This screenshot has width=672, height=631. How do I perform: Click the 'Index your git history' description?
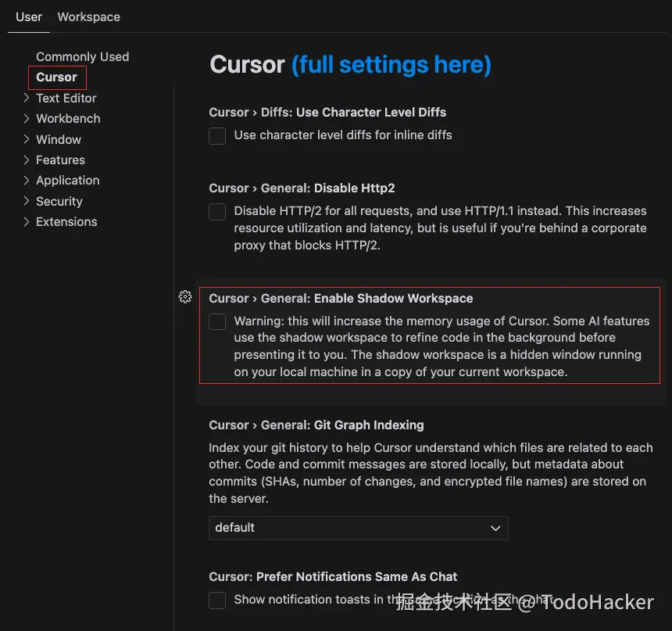tap(431, 473)
